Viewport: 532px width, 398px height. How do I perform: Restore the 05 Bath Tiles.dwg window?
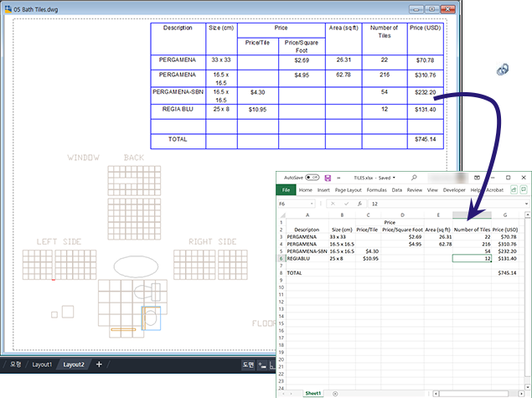tap(432, 9)
